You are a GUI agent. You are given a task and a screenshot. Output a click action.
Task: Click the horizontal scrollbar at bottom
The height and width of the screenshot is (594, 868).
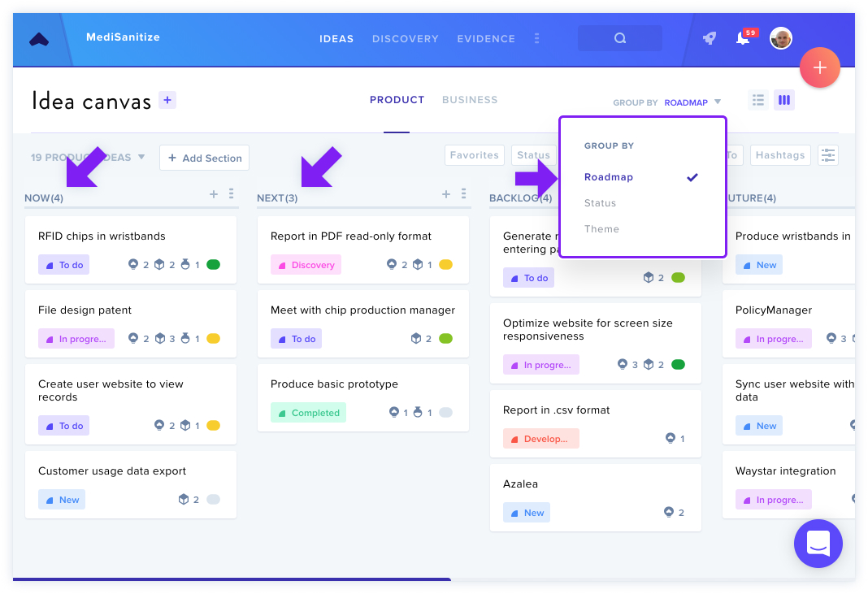(232, 579)
